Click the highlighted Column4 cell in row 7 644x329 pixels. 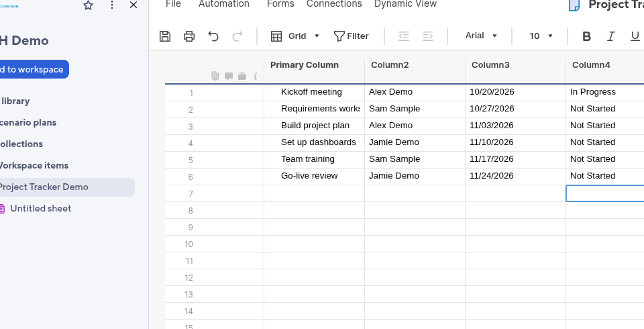click(x=605, y=193)
